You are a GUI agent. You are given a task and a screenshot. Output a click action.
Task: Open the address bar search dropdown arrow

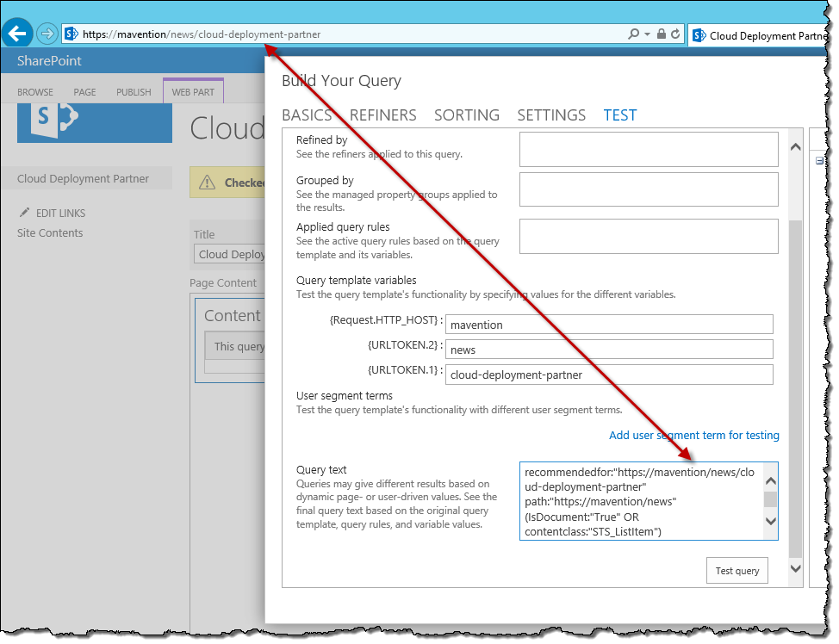pyautogui.click(x=648, y=34)
